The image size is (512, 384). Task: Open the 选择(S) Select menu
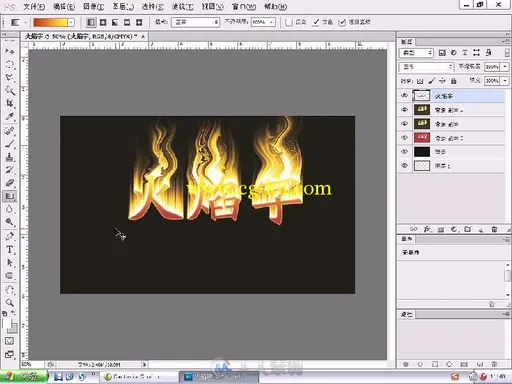(x=153, y=7)
